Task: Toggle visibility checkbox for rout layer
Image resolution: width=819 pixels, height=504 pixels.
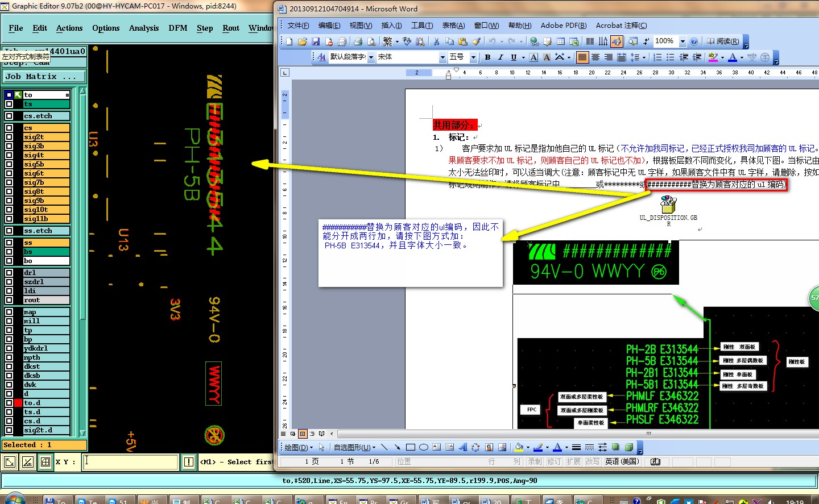Action: [x=9, y=300]
